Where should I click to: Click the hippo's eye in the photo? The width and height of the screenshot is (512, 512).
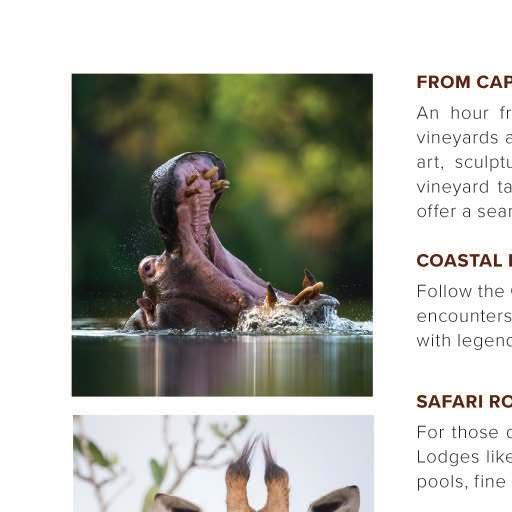click(x=148, y=266)
